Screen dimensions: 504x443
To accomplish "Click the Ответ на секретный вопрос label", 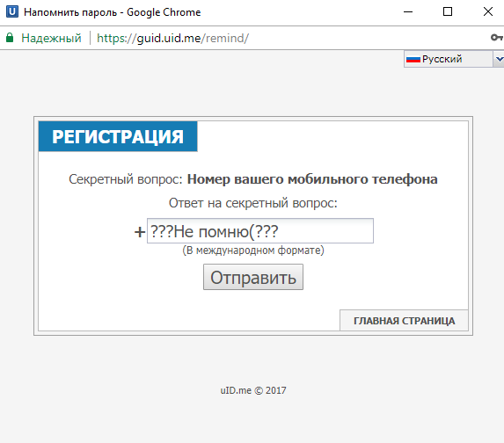I will pyautogui.click(x=253, y=203).
